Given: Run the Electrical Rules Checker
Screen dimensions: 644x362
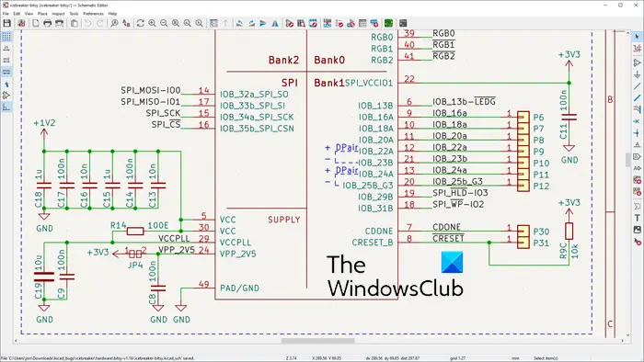Looking at the screenshot, I should [x=339, y=23].
